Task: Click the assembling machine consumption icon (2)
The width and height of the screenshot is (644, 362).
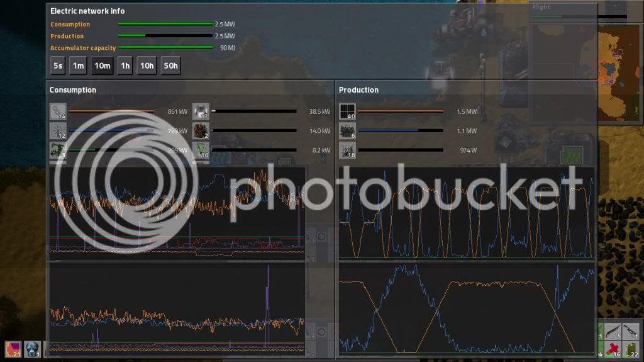Action: (201, 131)
